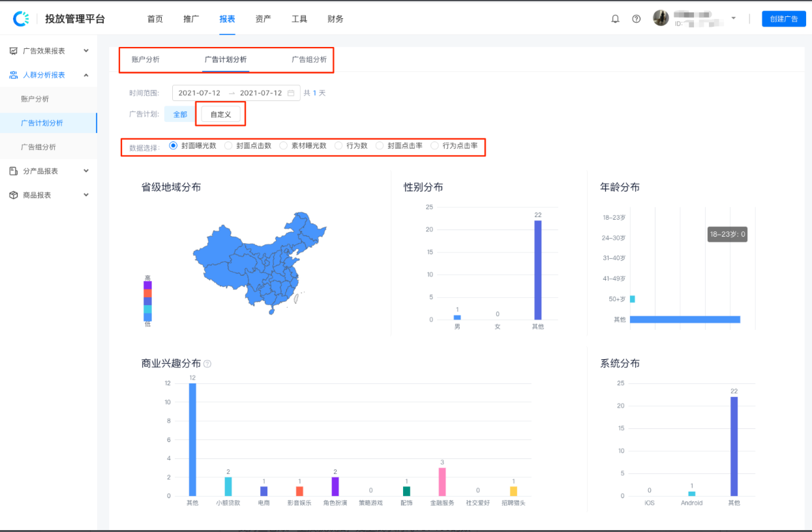The height and width of the screenshot is (532, 812).
Task: Click the platform logo at top left
Action: point(22,18)
